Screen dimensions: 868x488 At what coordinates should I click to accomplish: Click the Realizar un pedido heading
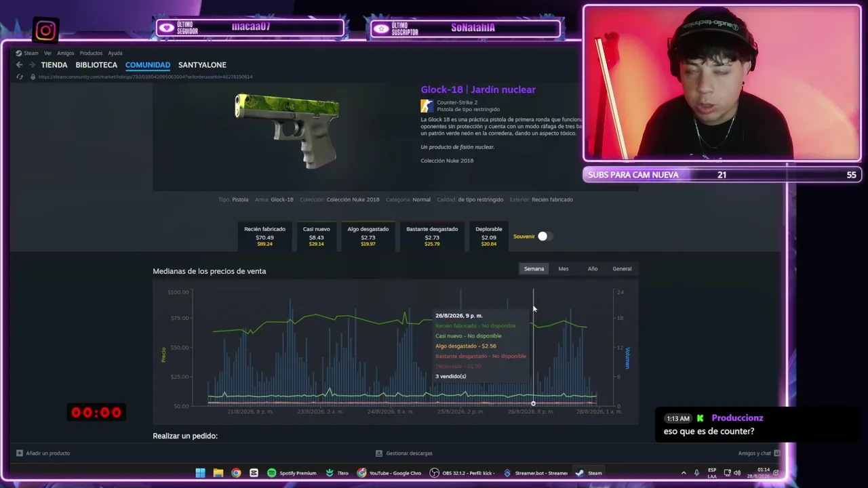pos(185,436)
